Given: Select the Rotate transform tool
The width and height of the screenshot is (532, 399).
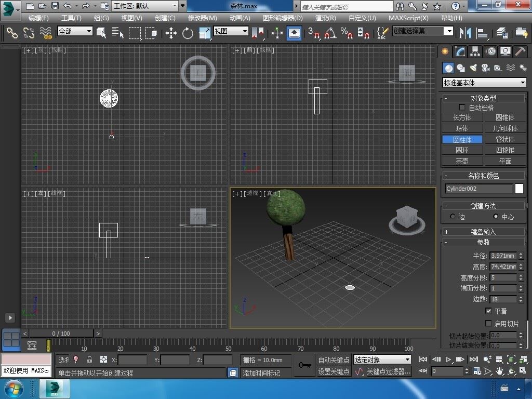Looking at the screenshot, I should point(188,33).
